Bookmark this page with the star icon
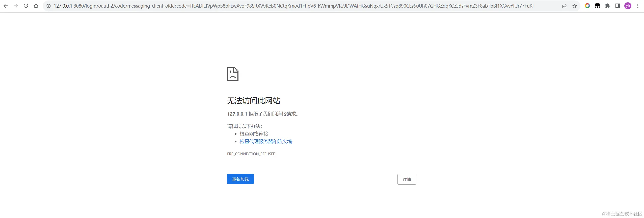Viewport: 644px width, 218px height. (575, 6)
